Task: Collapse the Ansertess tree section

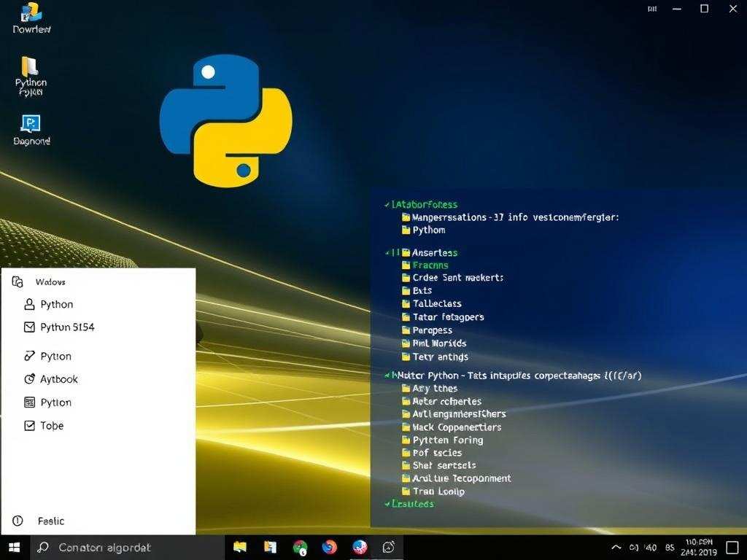Action: click(387, 252)
